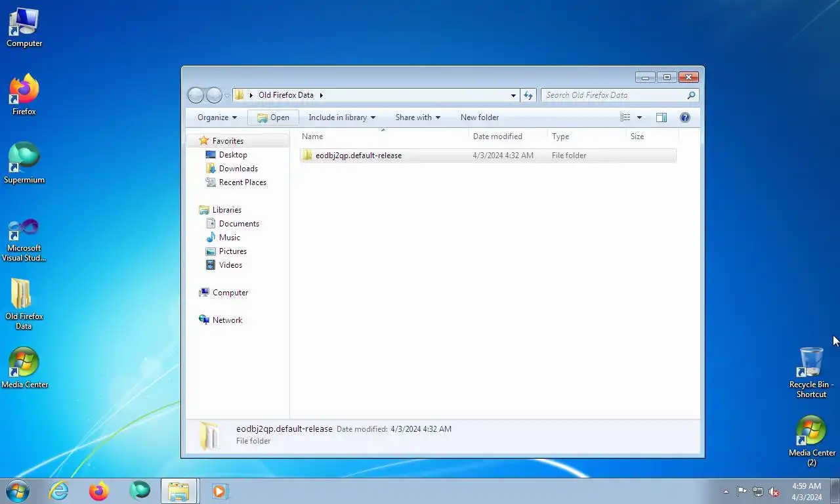The width and height of the screenshot is (840, 504).
Task: Open the Organize menu
Action: coord(217,117)
